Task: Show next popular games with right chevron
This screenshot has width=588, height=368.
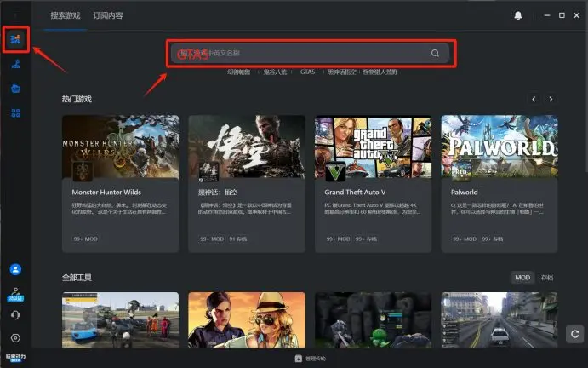Action: click(551, 99)
